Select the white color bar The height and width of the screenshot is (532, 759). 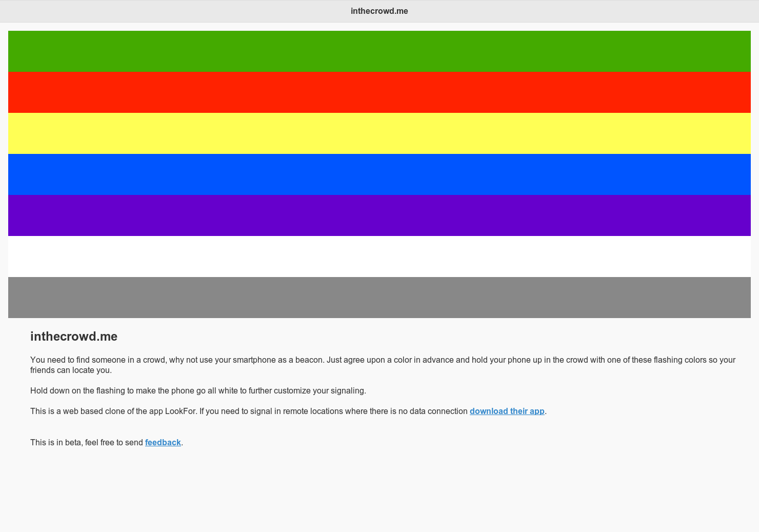[379, 257]
